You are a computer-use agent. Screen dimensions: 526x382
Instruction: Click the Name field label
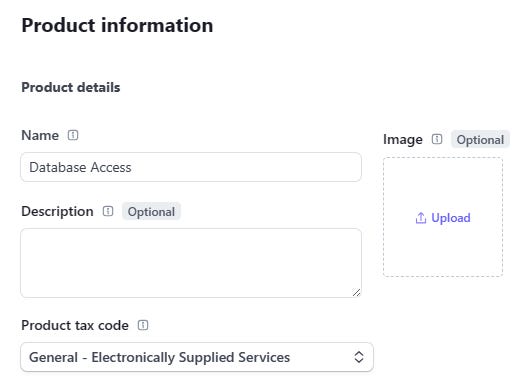click(x=40, y=135)
